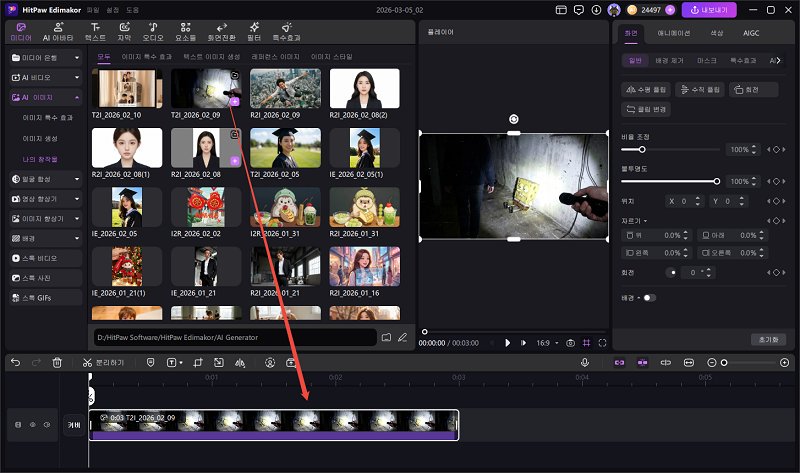
Task: Toggle track visibility eye icon
Action: point(32,425)
